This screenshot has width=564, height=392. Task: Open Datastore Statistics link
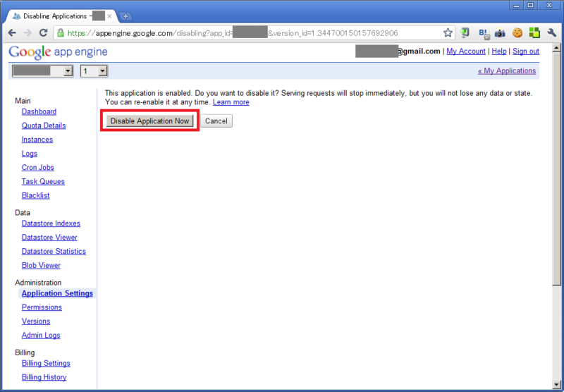pyautogui.click(x=54, y=252)
